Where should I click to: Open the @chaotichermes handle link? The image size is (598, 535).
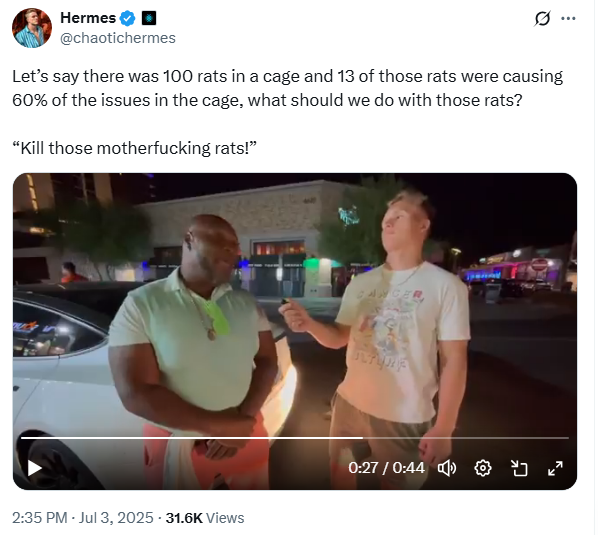point(118,38)
